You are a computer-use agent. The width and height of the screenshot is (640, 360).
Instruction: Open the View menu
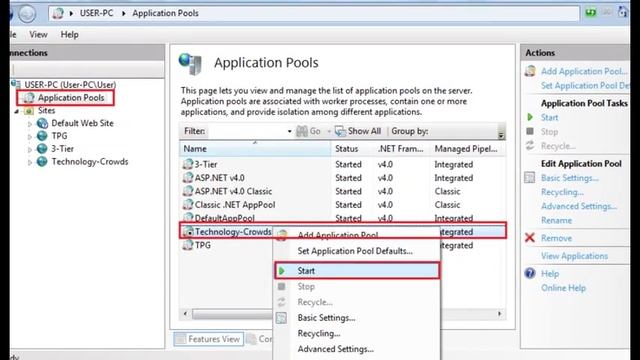pos(38,35)
